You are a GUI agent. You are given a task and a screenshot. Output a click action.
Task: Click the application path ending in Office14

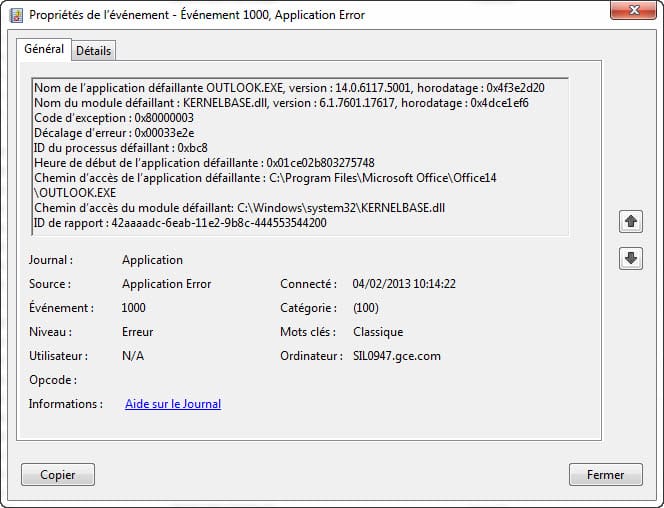265,185
